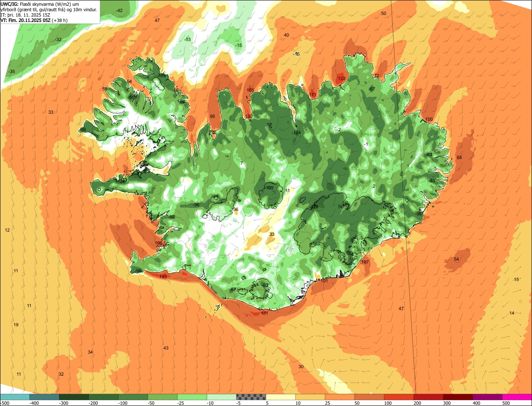The height and width of the screenshot is (406, 532).
Task: Click the orange legend swatch from 25 to 50
Action: pyautogui.click(x=340, y=397)
